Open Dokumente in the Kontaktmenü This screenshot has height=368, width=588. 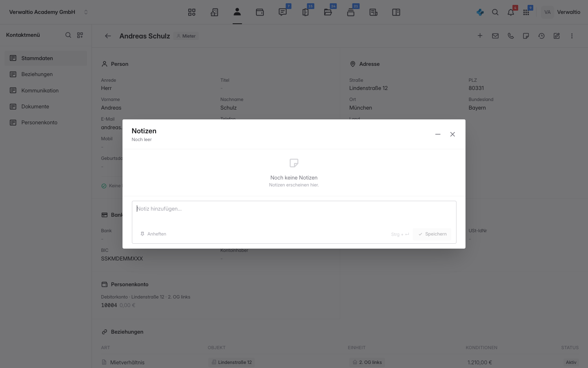pyautogui.click(x=46, y=106)
